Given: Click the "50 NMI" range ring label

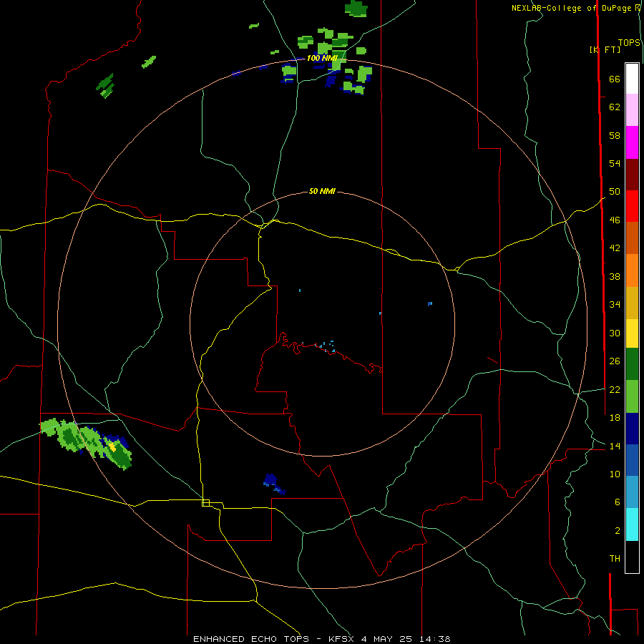Looking at the screenshot, I should (322, 191).
